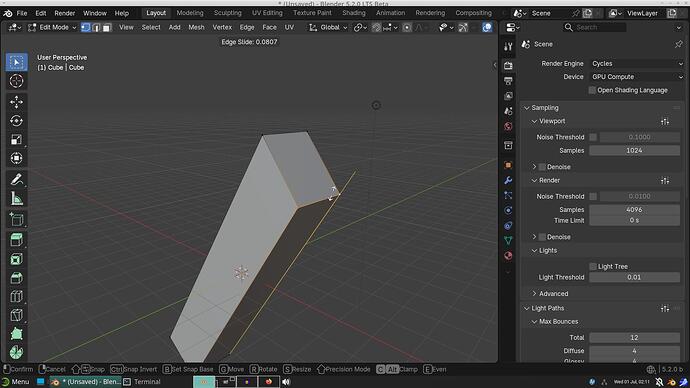690x388 pixels.
Task: Enable the Light Tree checkbox
Action: click(x=593, y=267)
